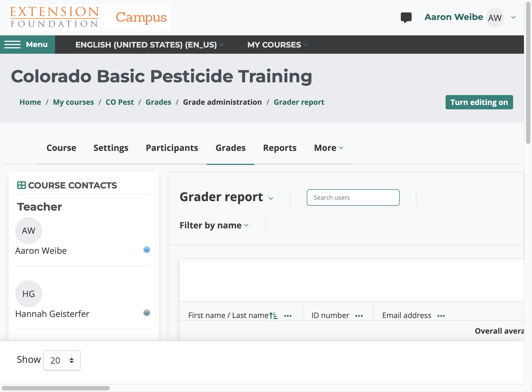Switch to the Course tab
The height and width of the screenshot is (392, 532).
pyautogui.click(x=61, y=148)
